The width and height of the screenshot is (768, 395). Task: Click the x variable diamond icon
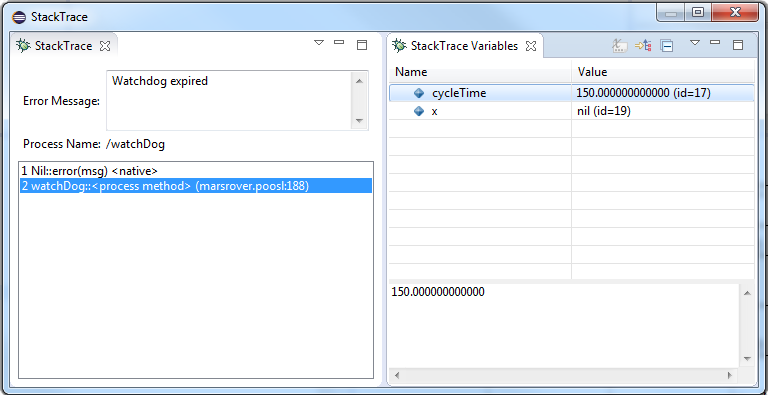pyautogui.click(x=419, y=111)
